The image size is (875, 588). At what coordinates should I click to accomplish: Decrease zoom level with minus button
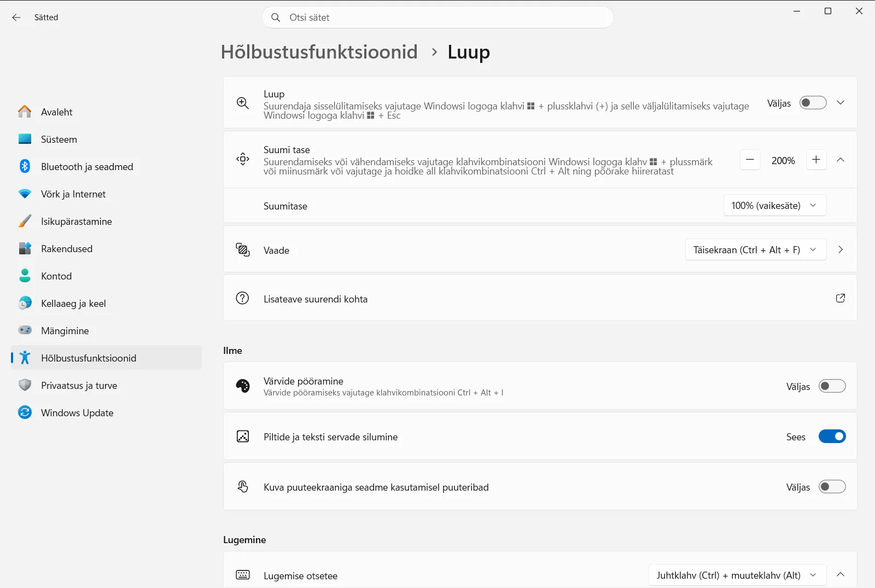click(750, 160)
